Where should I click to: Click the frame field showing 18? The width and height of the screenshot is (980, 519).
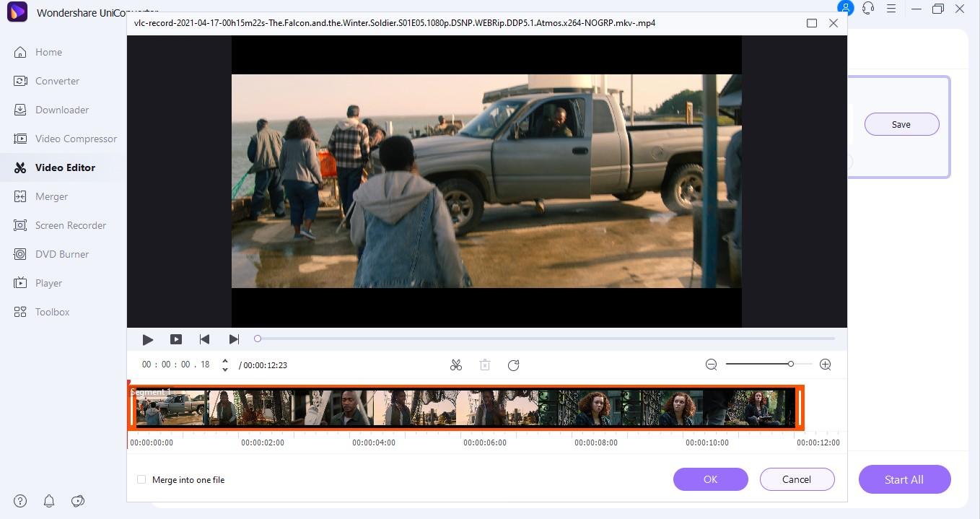[205, 365]
